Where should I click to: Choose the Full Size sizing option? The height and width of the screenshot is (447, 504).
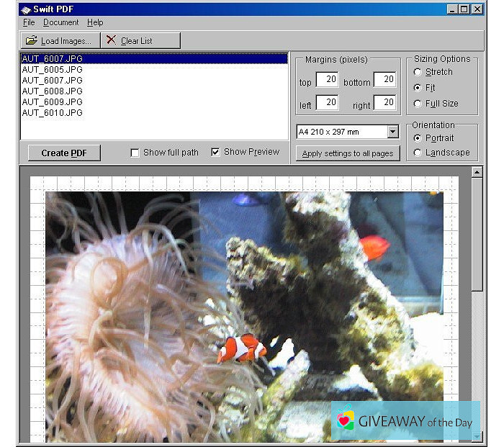pos(418,104)
